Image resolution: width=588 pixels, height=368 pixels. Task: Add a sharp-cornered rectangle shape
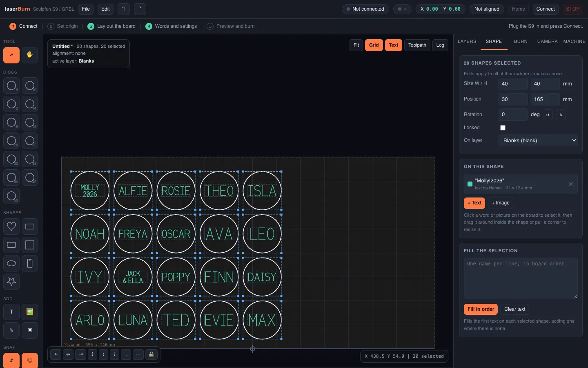[x=30, y=227]
